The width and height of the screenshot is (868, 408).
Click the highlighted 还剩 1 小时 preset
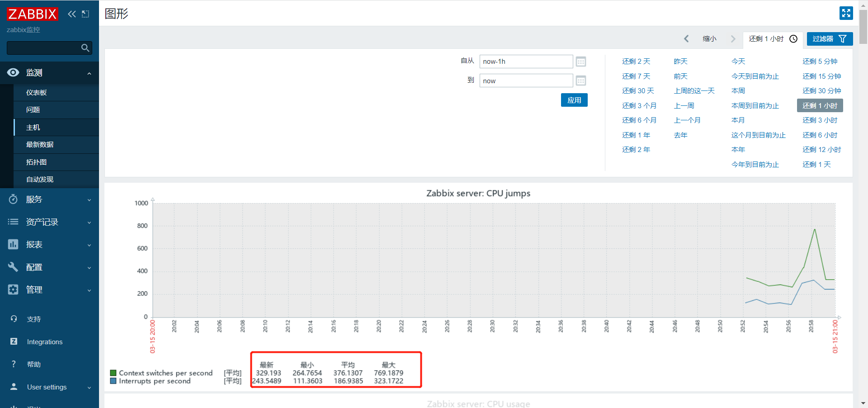point(820,106)
